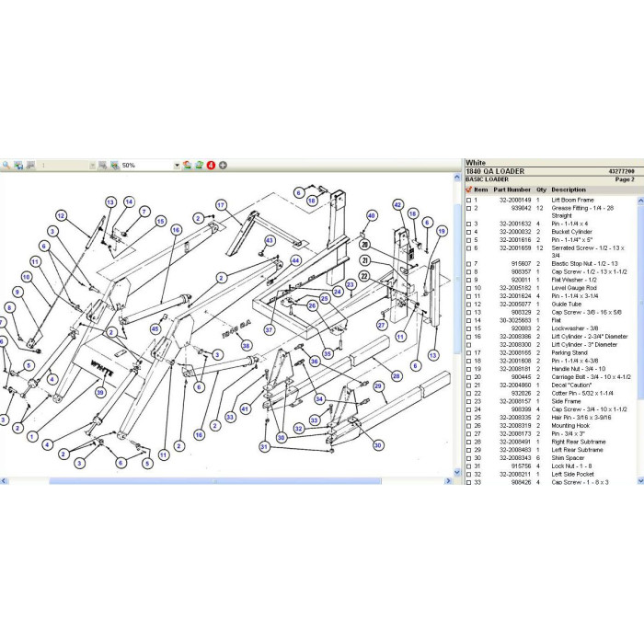
Task: Click description Left Side Pocket
Action: (x=572, y=475)
